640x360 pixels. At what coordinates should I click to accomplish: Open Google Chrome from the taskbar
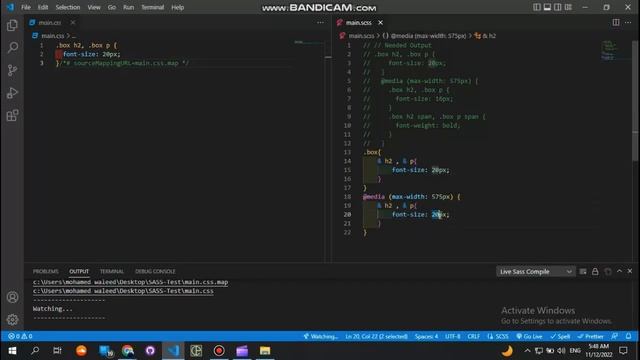(127, 351)
